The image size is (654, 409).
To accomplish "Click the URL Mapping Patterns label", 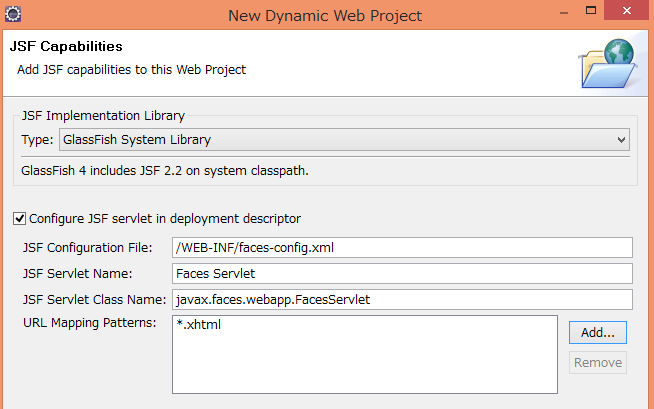I will tap(90, 323).
